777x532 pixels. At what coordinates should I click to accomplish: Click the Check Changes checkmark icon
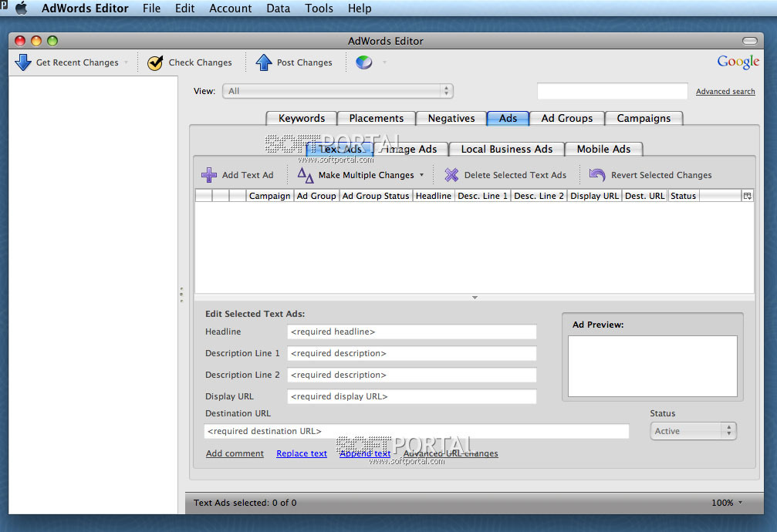coord(155,62)
